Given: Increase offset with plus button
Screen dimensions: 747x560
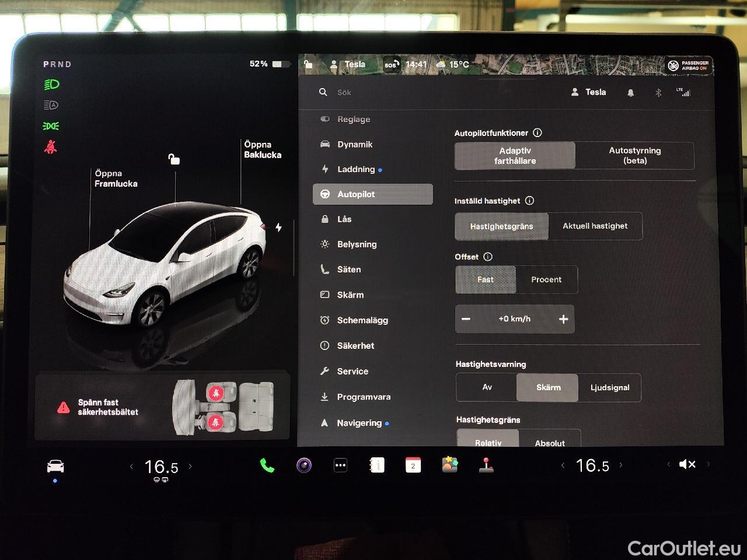Looking at the screenshot, I should (x=563, y=319).
